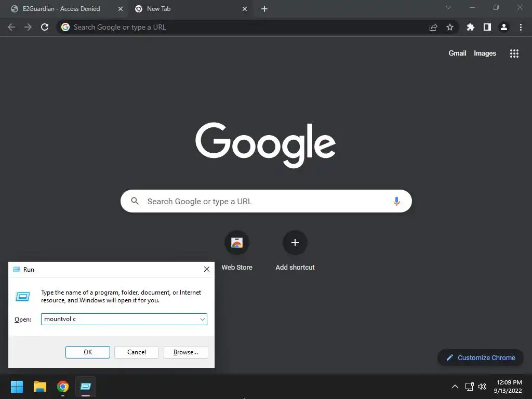Start voice search with the microphone
The height and width of the screenshot is (399, 532).
(x=396, y=201)
